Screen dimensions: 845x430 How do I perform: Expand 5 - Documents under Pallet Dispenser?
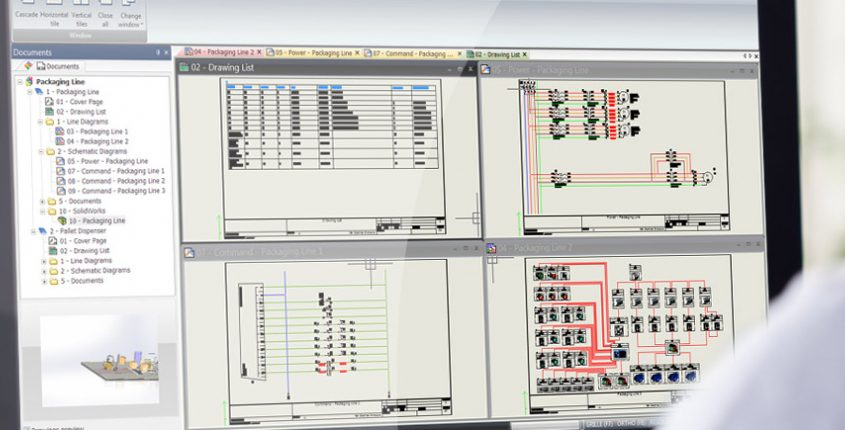click(44, 281)
